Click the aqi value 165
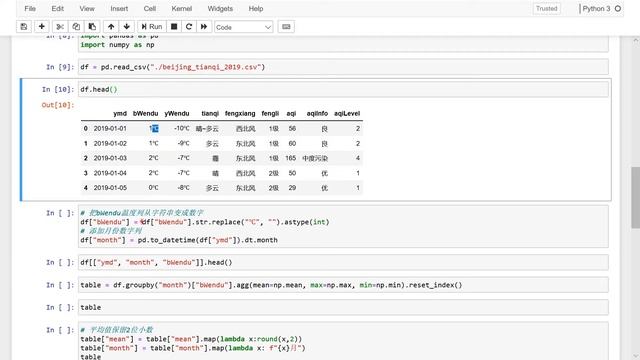The width and height of the screenshot is (640, 360). click(291, 158)
